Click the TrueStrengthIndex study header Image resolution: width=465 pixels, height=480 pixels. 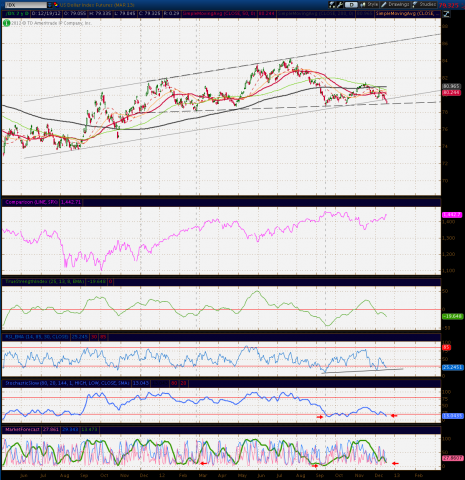[44, 282]
